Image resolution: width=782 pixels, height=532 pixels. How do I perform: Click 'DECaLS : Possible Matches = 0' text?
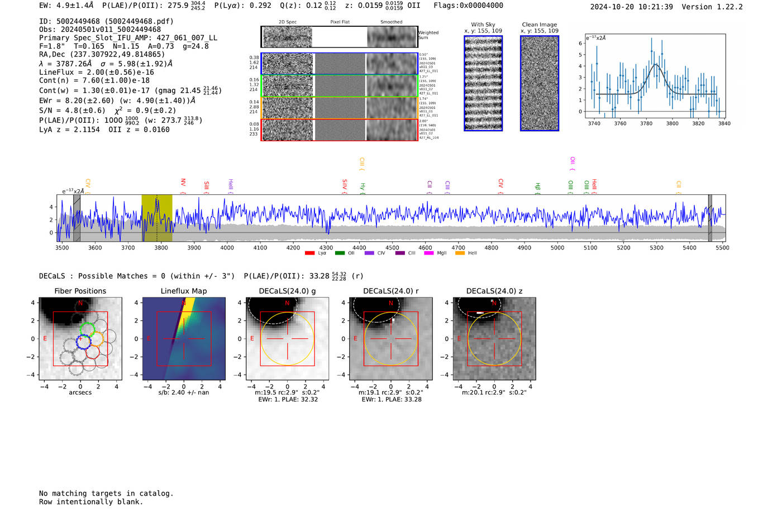(107, 276)
